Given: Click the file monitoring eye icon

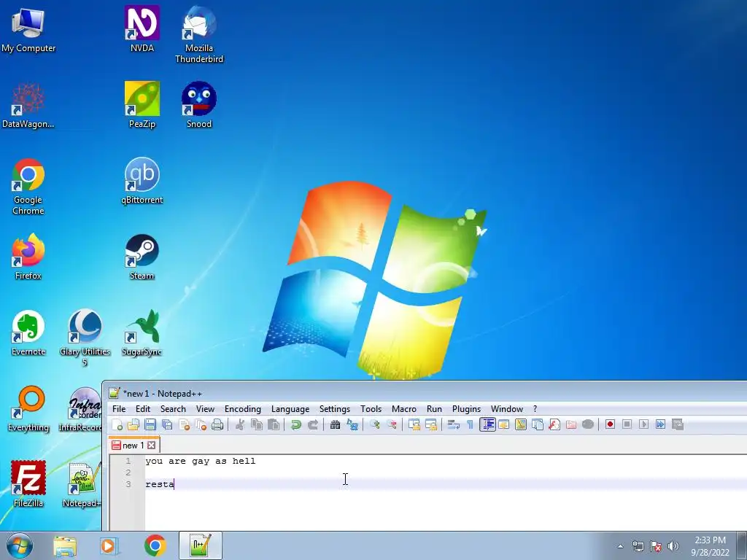Looking at the screenshot, I should (x=588, y=424).
